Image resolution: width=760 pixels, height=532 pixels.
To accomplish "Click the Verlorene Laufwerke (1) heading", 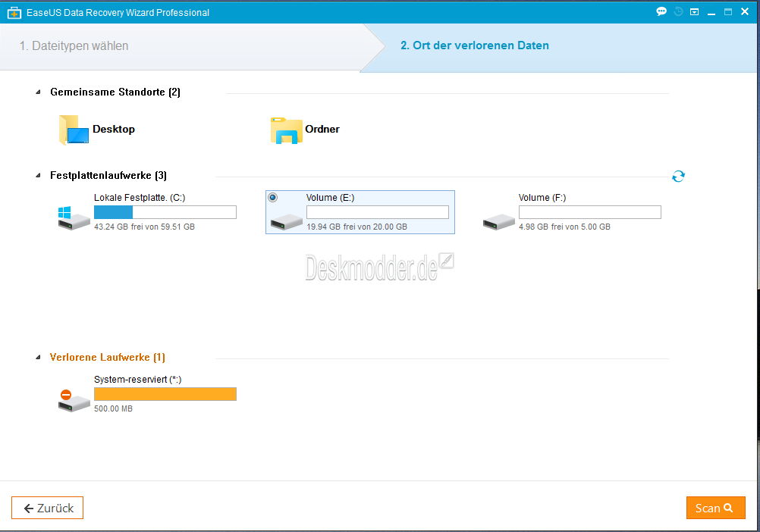I will pyautogui.click(x=108, y=357).
